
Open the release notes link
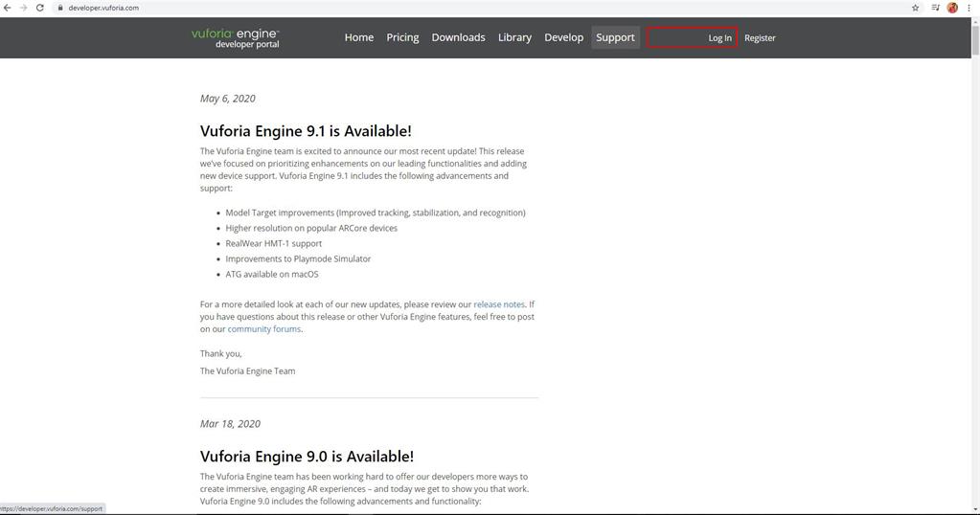499,304
